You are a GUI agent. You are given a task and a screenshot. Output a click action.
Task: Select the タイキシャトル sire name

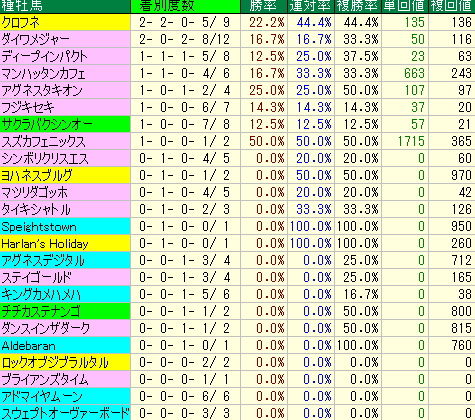pyautogui.click(x=36, y=209)
